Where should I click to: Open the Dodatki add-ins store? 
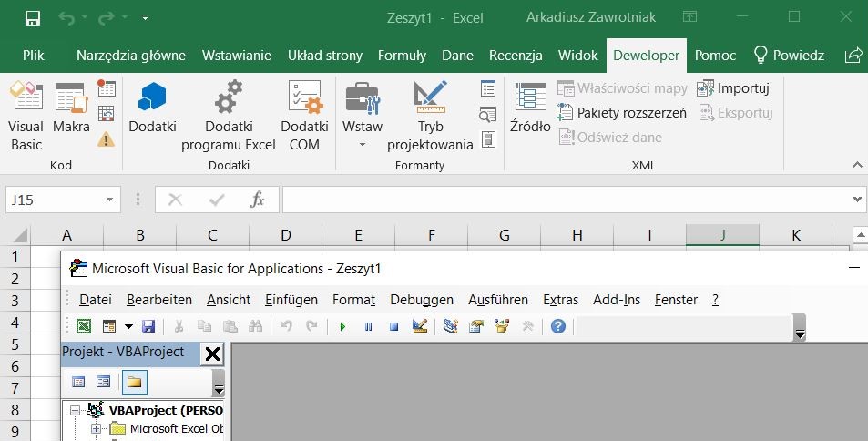pyautogui.click(x=152, y=108)
